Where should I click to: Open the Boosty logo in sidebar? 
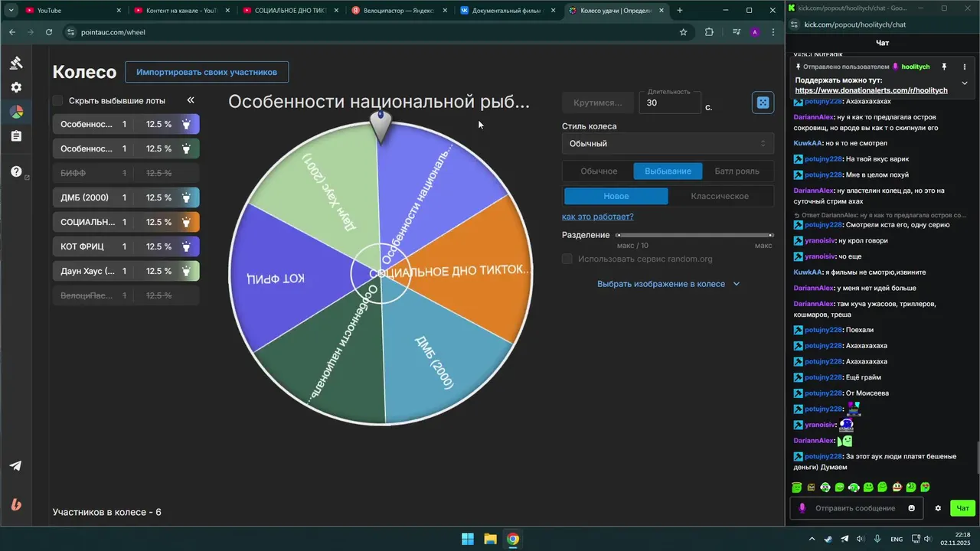16,504
